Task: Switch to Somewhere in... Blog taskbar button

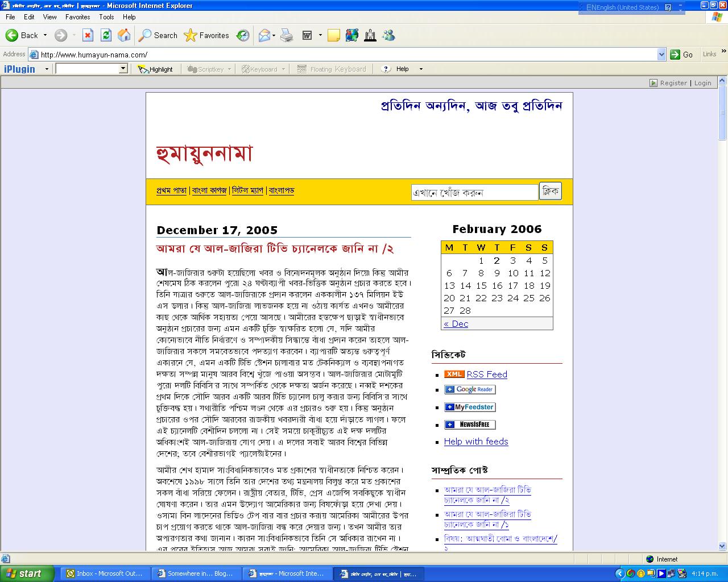Action: coord(196,573)
